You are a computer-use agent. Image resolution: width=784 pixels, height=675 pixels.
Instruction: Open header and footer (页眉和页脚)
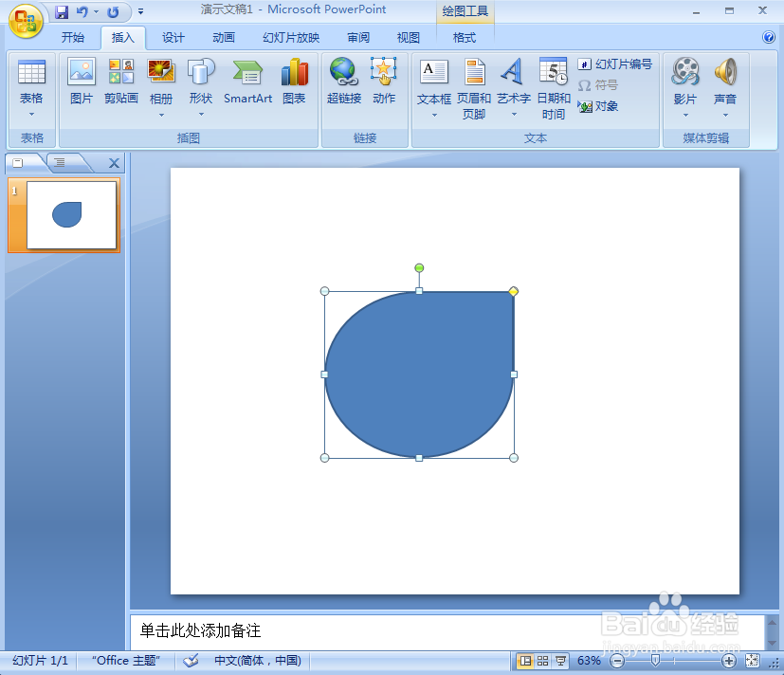click(474, 89)
